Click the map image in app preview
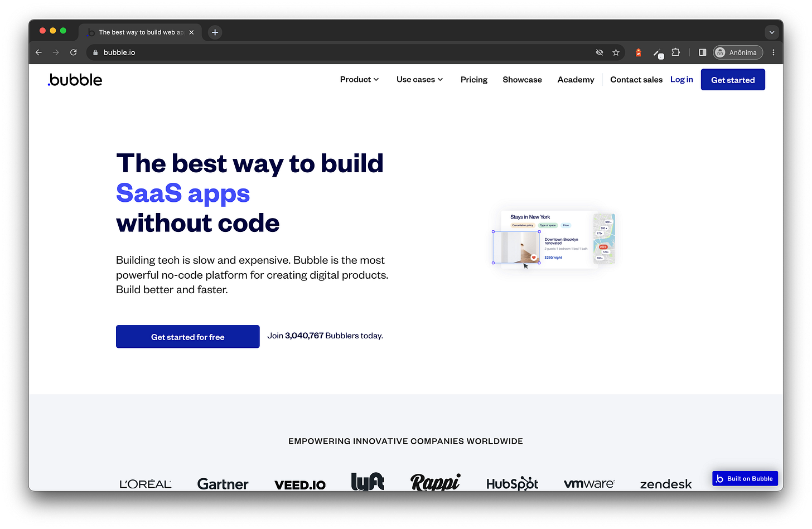This screenshot has height=529, width=812. click(605, 239)
